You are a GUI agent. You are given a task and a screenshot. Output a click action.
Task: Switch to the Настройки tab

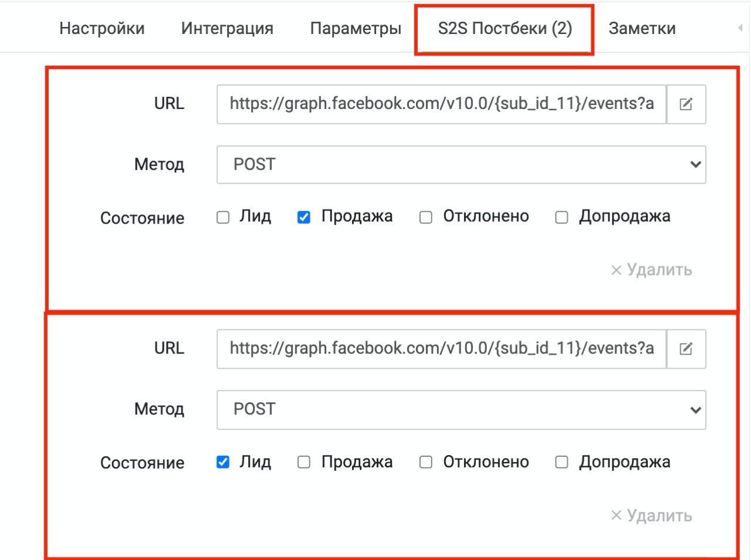[x=102, y=28]
